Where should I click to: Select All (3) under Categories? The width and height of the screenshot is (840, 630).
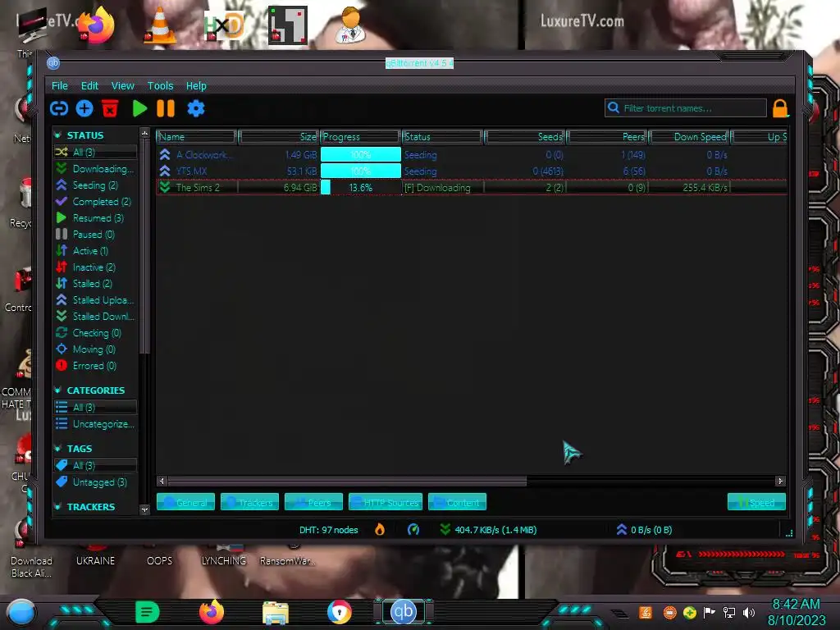point(95,407)
